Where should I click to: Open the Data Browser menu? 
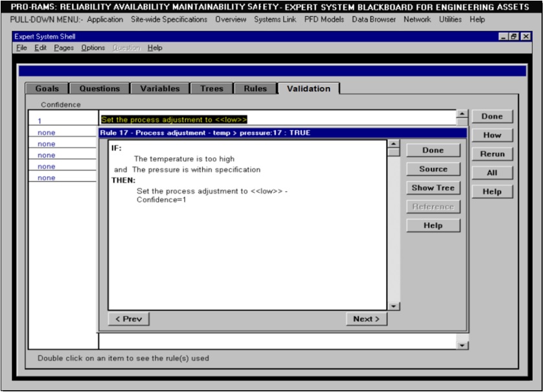click(x=374, y=19)
